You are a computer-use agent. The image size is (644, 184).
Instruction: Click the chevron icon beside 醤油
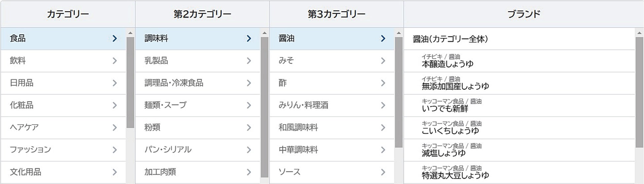point(383,39)
